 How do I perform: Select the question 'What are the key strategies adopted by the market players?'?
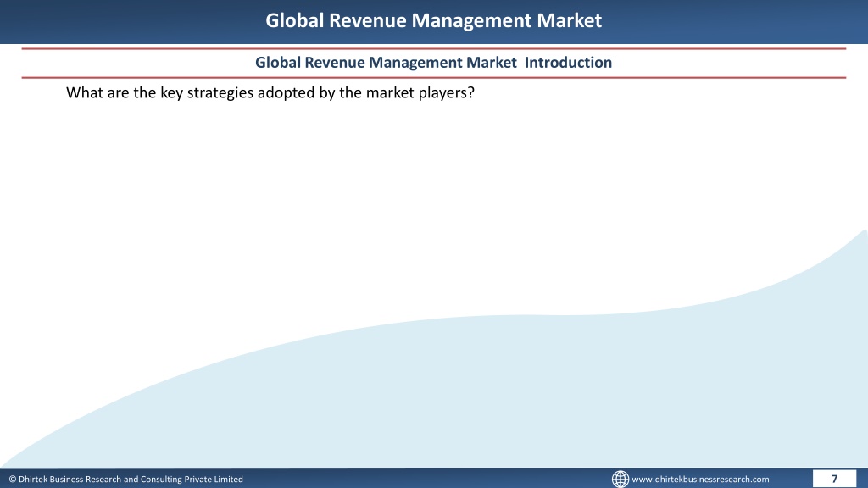coord(270,92)
